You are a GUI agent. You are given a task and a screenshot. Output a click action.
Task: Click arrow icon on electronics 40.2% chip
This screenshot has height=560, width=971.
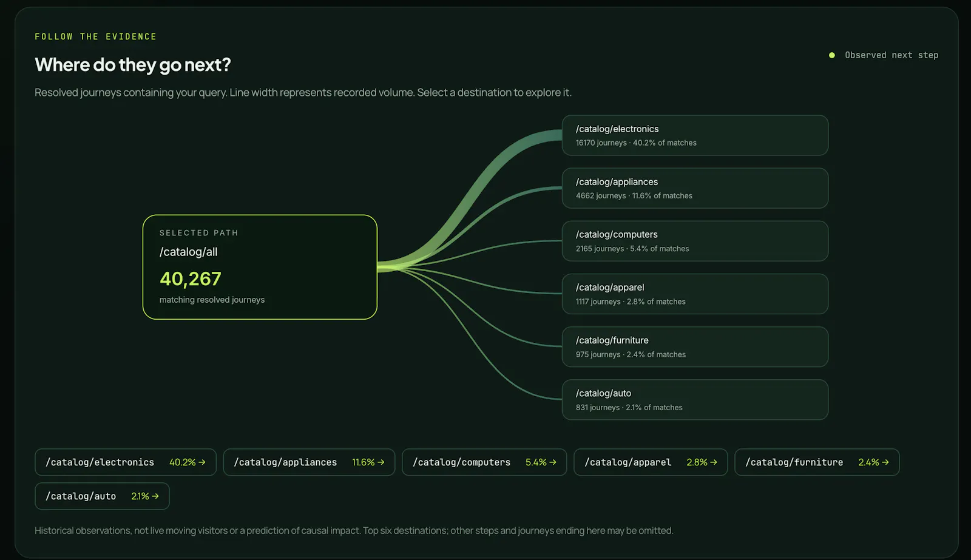pos(202,462)
